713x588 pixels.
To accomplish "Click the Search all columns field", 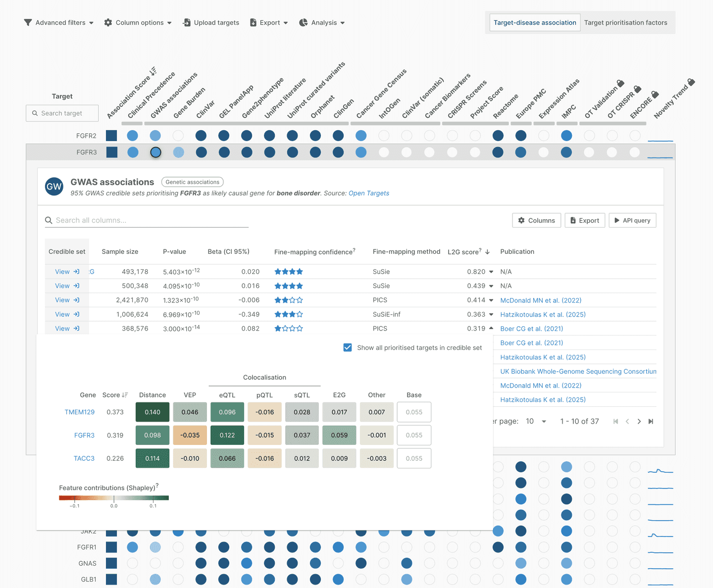I will [x=147, y=220].
